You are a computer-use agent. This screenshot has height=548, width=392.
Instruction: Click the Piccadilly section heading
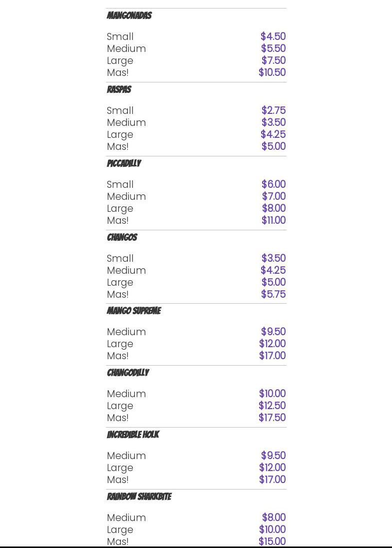[x=124, y=164]
